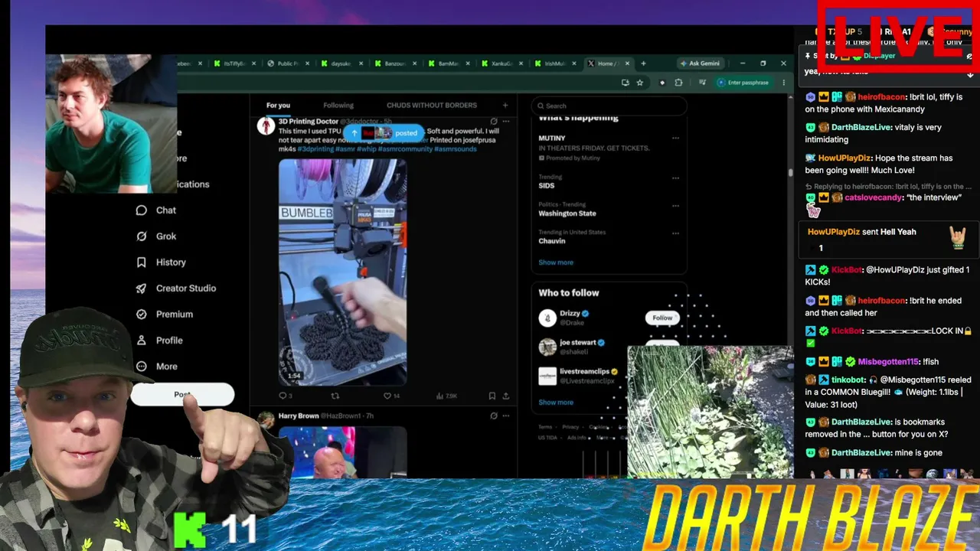Viewport: 980px width, 551px height.
Task: Expand the More menu in X sidebar
Action: 156,367
